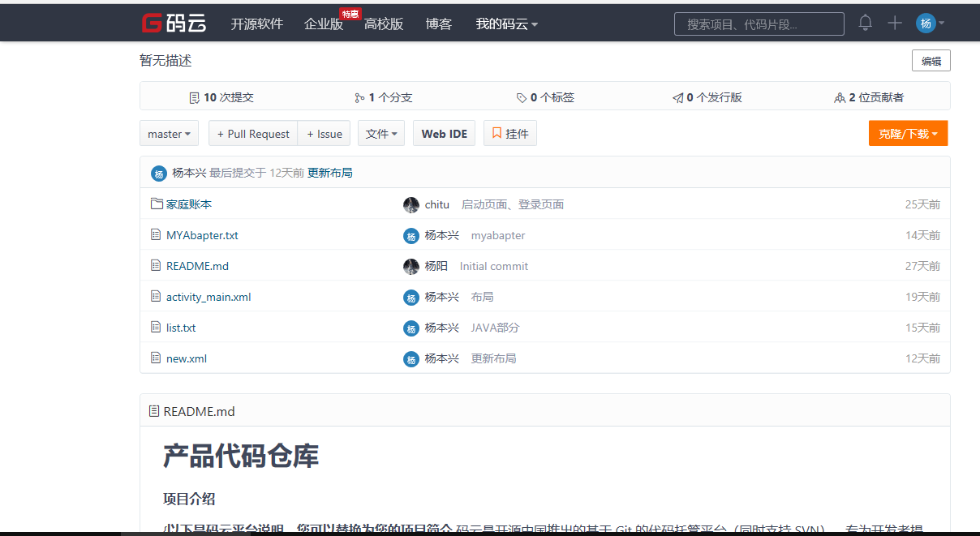This screenshot has height=536, width=980.
Task: Open the new.xml file
Action: click(187, 358)
